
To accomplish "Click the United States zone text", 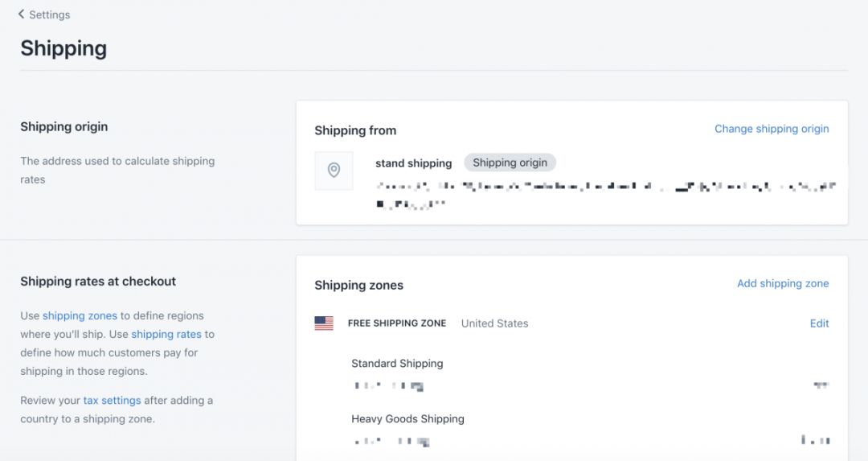I will point(494,323).
